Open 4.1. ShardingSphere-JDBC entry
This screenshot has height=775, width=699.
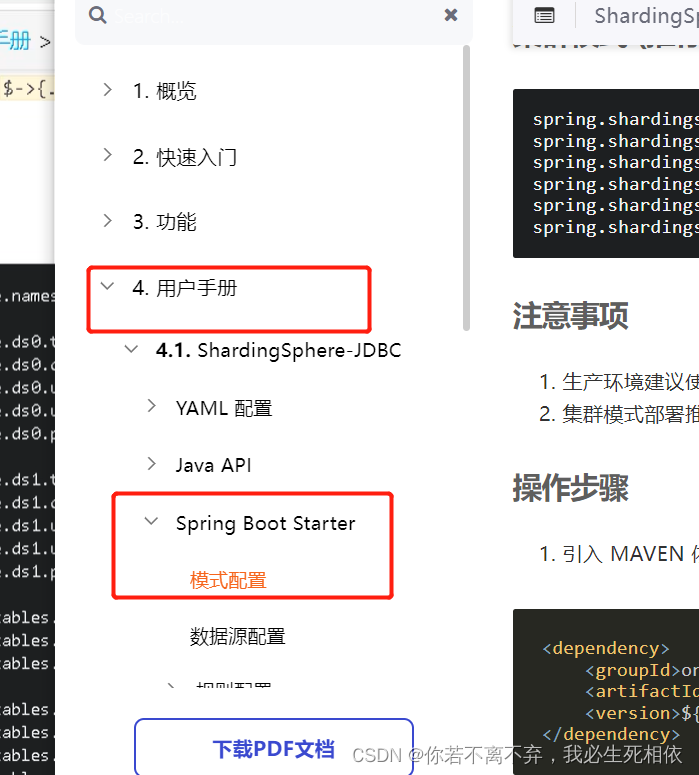(x=278, y=350)
